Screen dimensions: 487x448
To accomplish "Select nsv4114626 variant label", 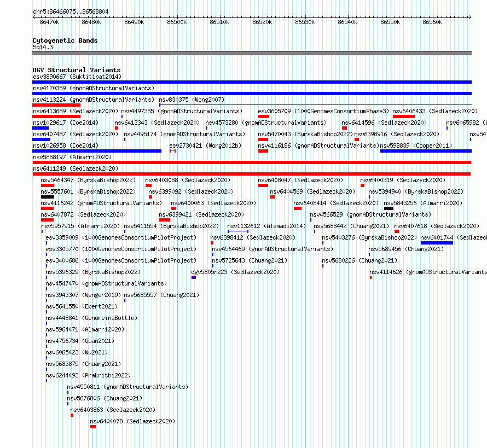I will [428, 272].
